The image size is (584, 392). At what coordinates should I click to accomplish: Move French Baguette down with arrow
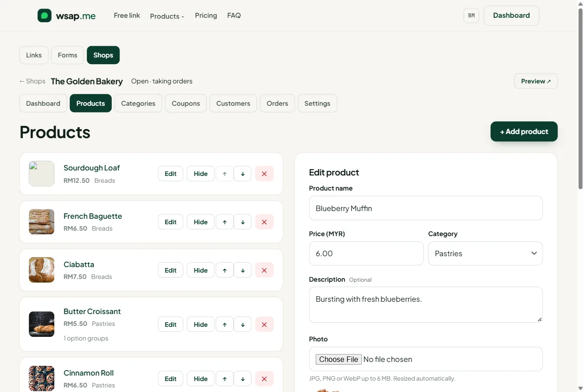coord(243,222)
